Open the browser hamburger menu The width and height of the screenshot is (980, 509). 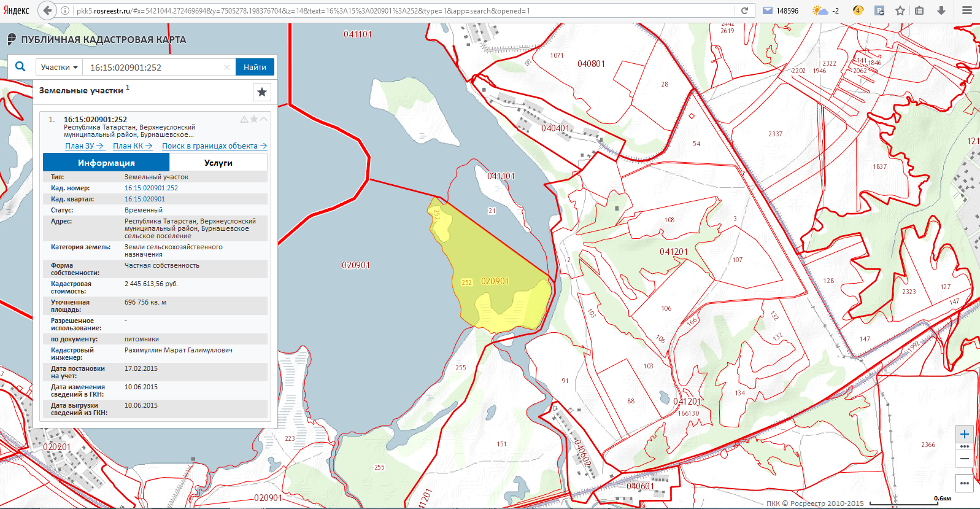(x=967, y=10)
